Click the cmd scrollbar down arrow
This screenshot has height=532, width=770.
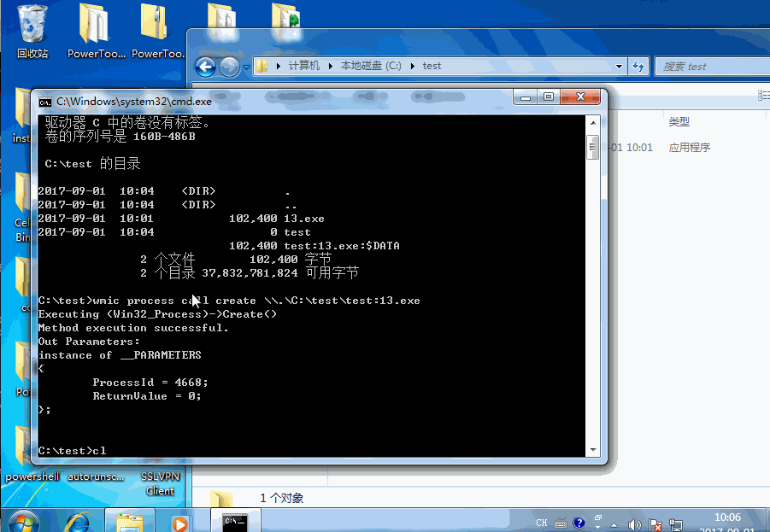point(592,449)
